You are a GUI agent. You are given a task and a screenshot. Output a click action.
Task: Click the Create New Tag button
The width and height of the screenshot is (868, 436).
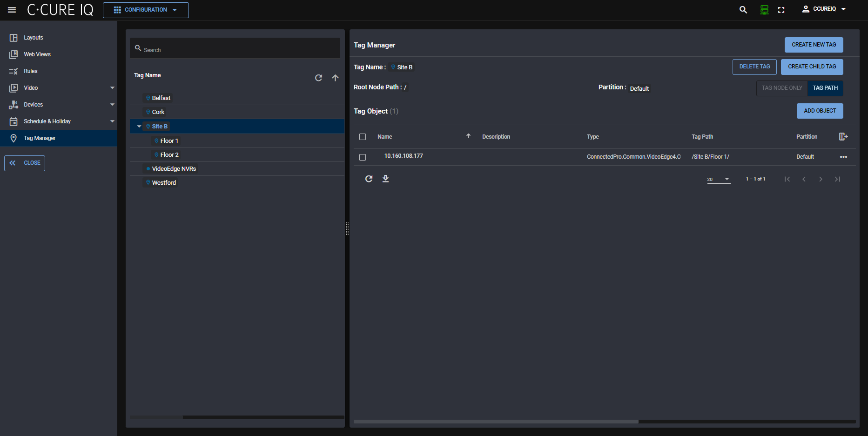[814, 45]
